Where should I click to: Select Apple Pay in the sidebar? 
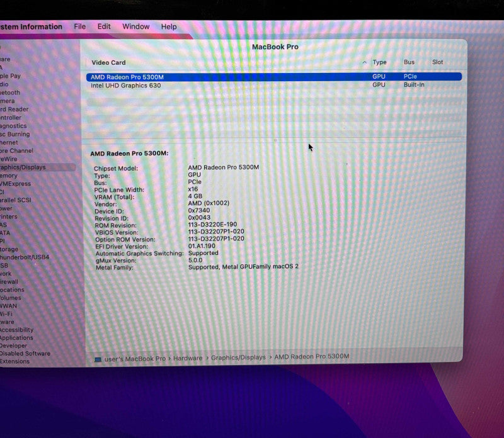(10, 76)
